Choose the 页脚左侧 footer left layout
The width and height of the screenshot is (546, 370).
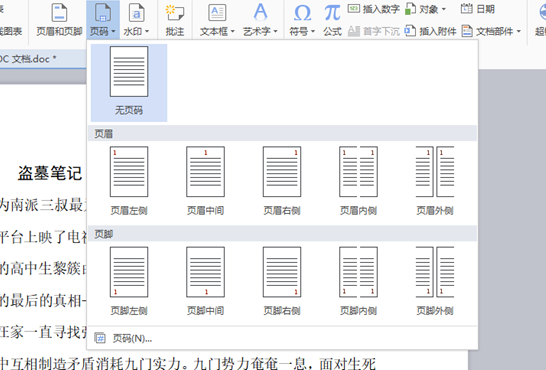click(x=129, y=281)
